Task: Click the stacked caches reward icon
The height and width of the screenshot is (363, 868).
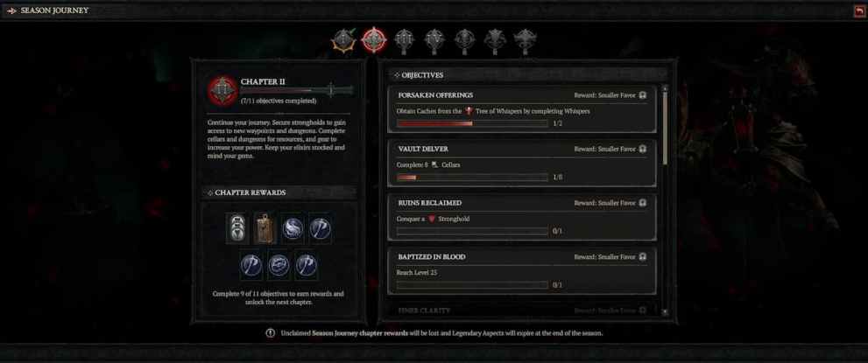Action: coord(236,228)
